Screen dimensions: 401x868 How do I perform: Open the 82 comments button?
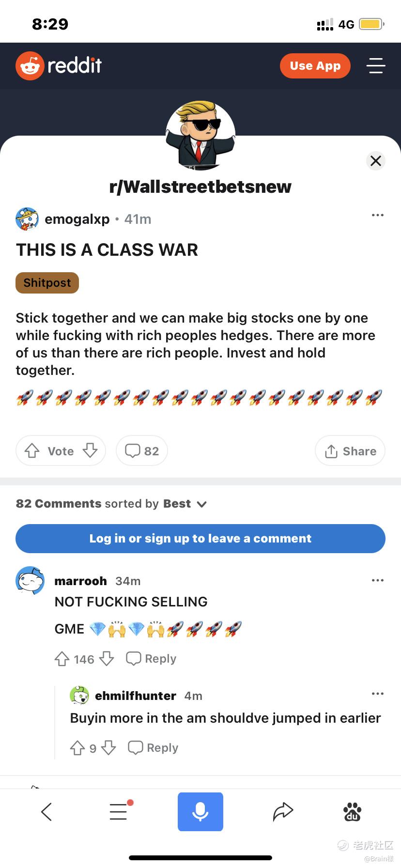pyautogui.click(x=142, y=451)
